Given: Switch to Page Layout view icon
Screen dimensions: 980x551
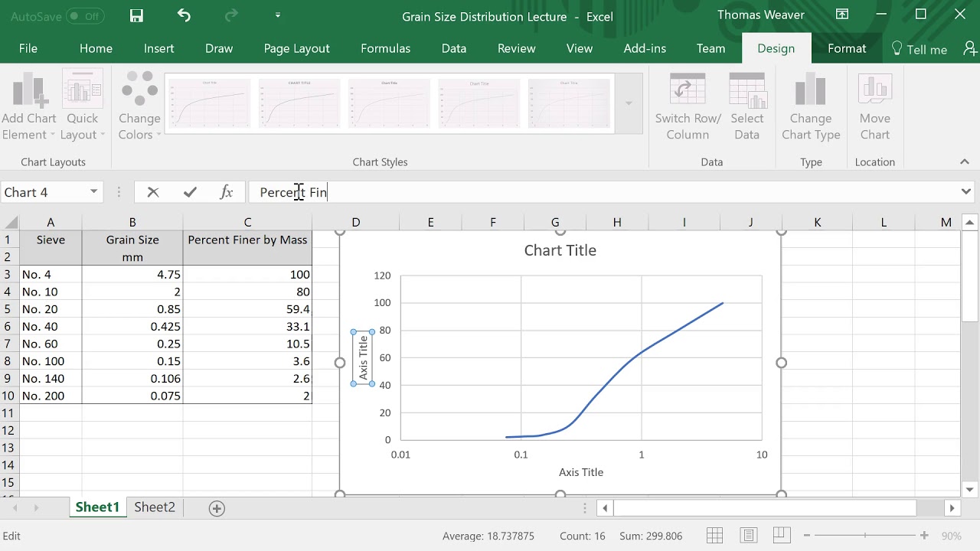Looking at the screenshot, I should (x=749, y=536).
